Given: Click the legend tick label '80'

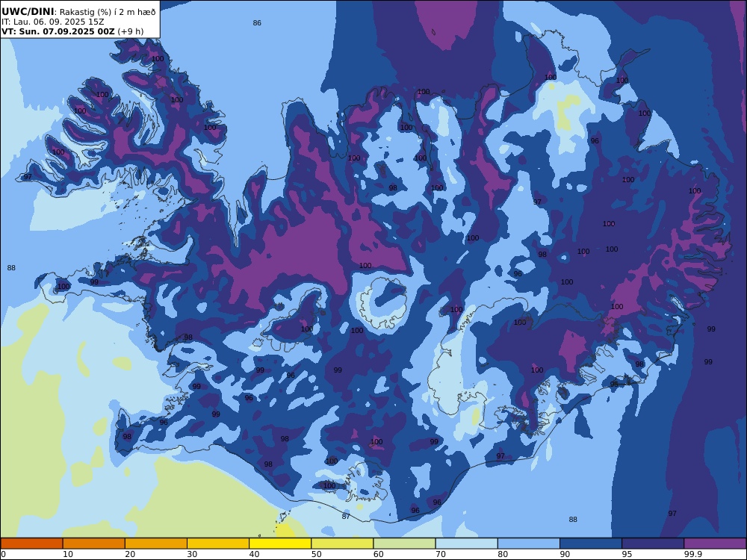Looking at the screenshot, I should [503, 554].
